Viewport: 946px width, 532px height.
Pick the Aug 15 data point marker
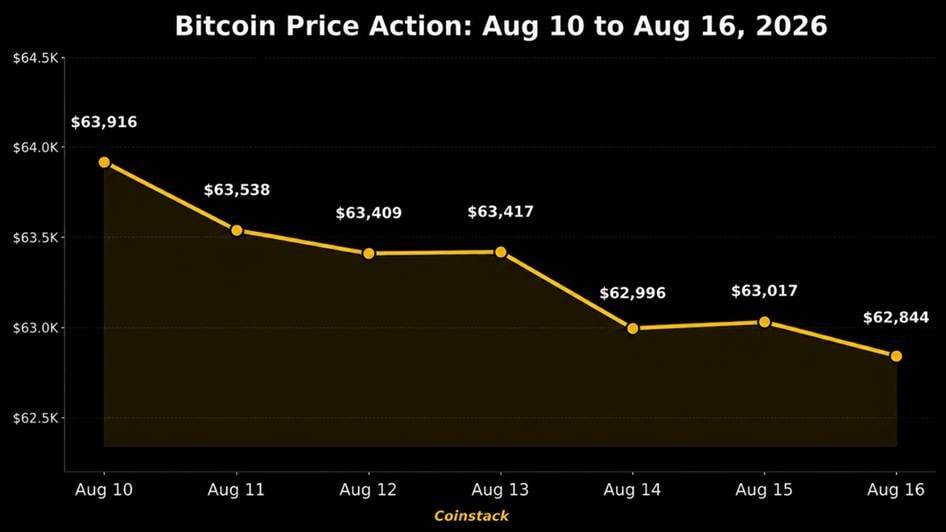[x=764, y=322]
